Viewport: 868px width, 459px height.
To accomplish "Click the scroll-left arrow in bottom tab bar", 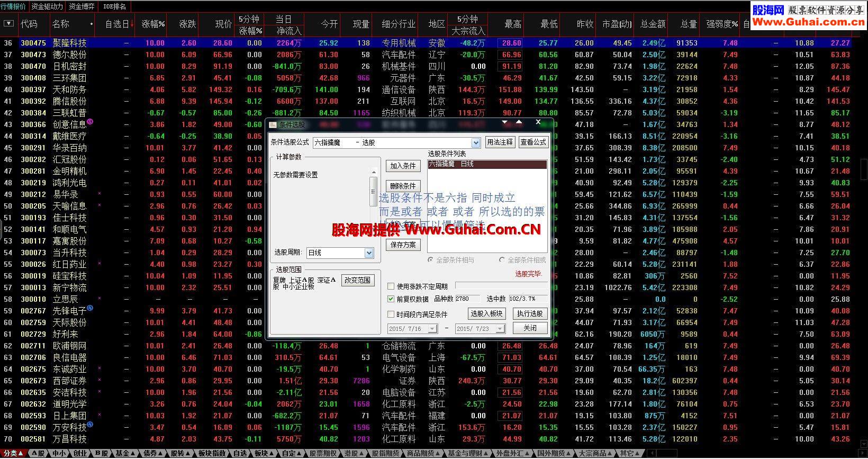I will [x=651, y=453].
